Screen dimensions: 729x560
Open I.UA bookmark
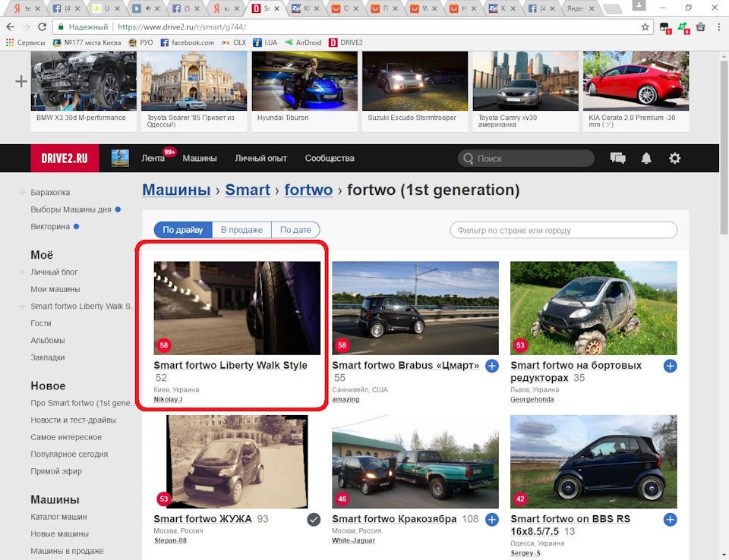[265, 42]
